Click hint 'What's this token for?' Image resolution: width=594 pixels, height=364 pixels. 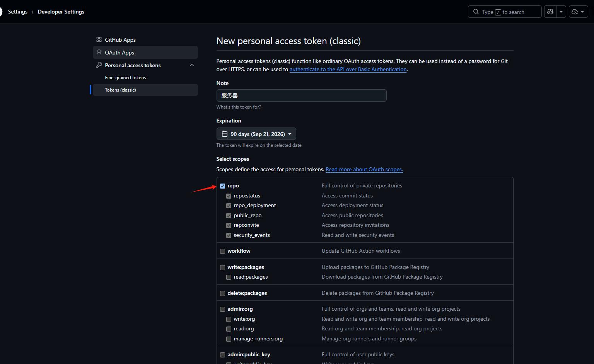coord(239,107)
